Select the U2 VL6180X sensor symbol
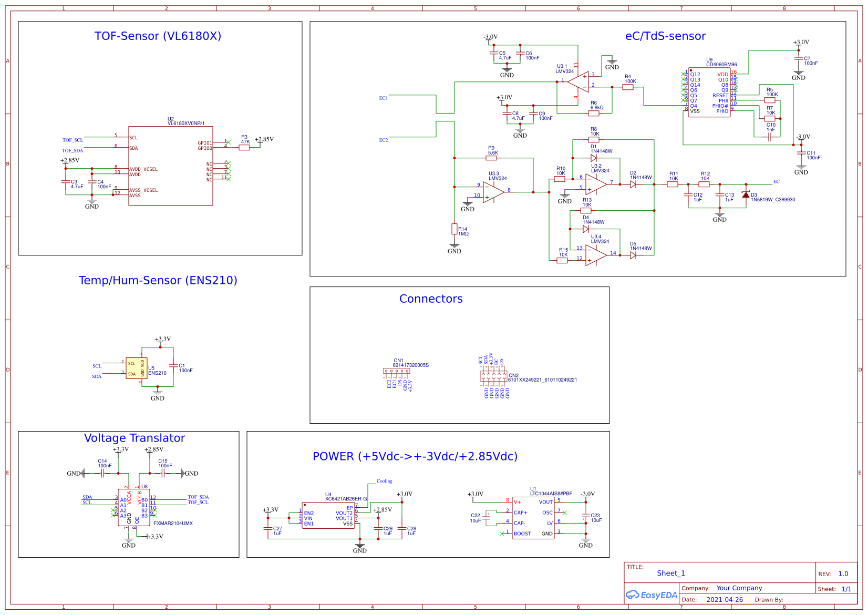 171,166
